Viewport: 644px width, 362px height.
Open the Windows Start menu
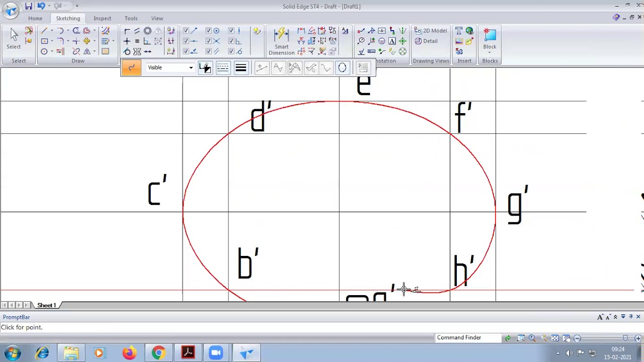[x=12, y=353]
